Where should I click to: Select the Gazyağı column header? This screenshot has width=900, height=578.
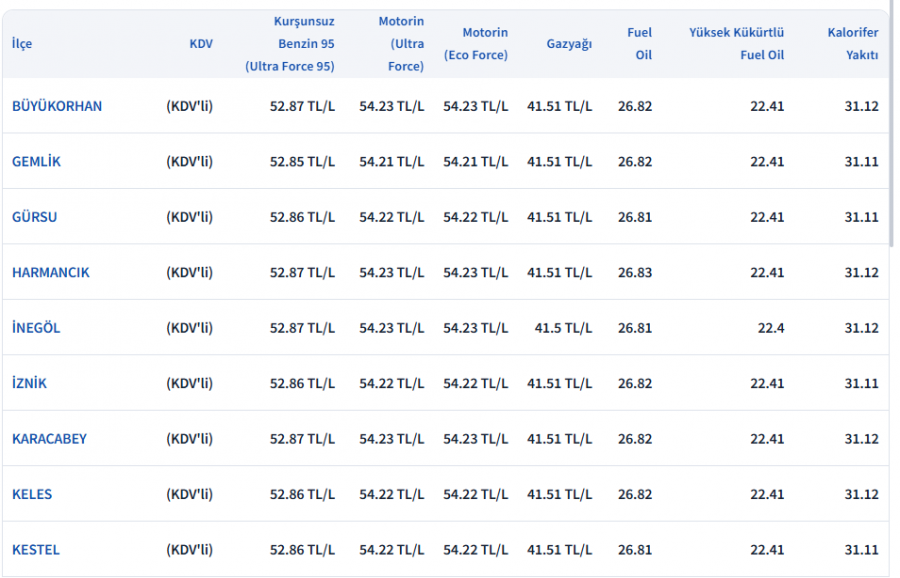569,44
